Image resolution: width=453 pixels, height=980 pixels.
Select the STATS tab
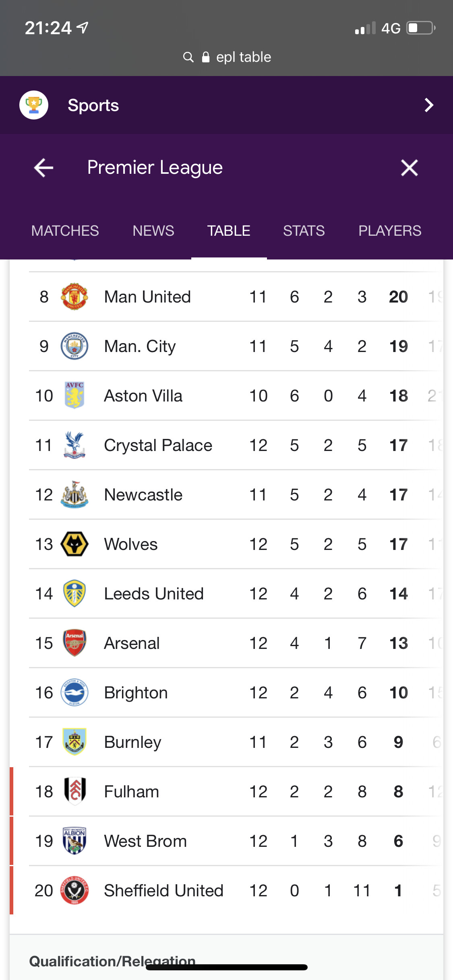click(304, 231)
